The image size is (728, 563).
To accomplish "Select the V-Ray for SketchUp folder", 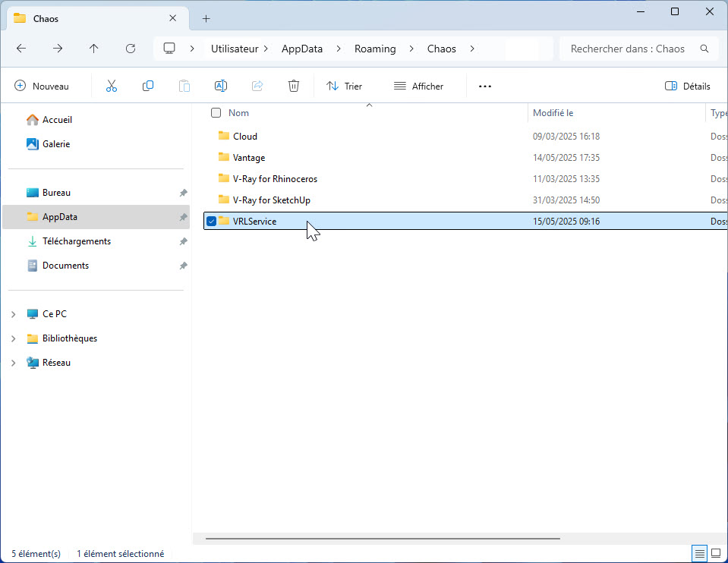I will pyautogui.click(x=272, y=200).
